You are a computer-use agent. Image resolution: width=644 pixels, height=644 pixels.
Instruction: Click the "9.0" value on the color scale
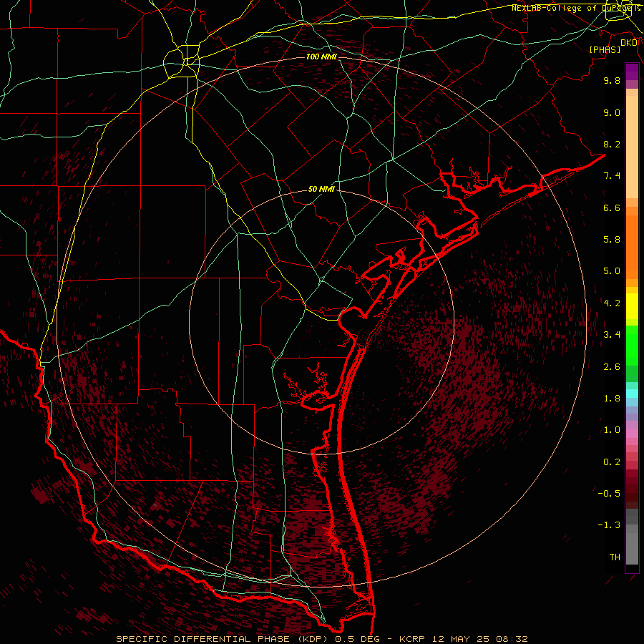pos(612,112)
